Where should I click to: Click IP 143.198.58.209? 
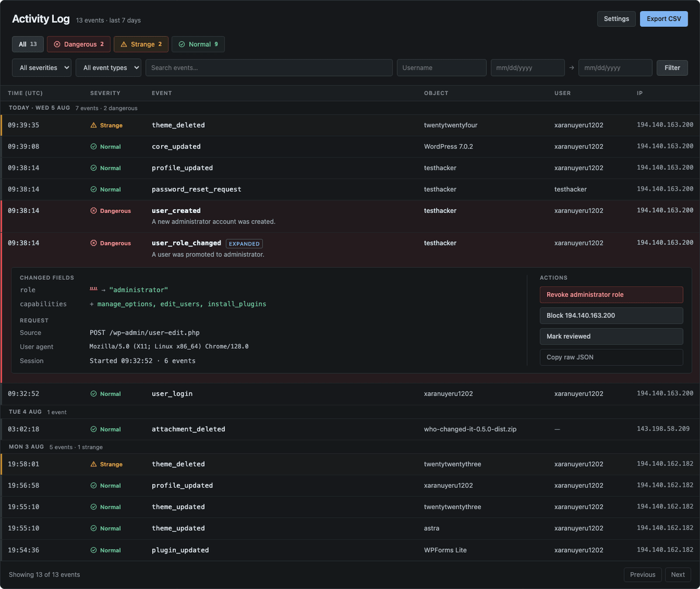point(663,429)
